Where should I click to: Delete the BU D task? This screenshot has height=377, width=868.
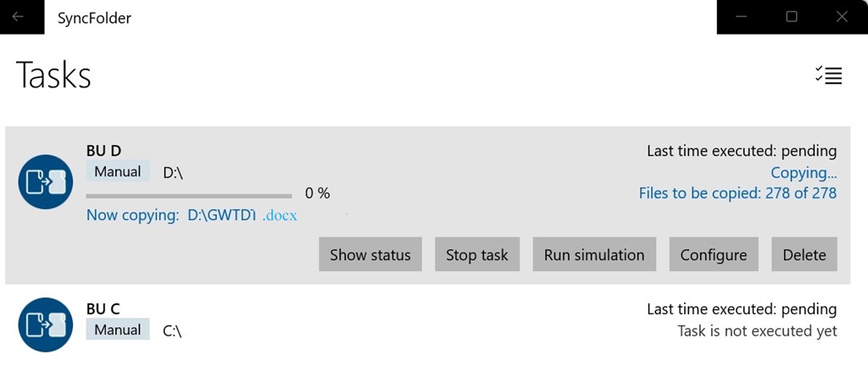click(x=804, y=255)
